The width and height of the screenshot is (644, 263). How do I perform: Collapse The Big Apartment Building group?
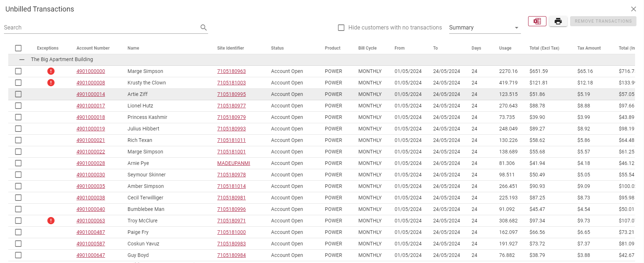click(22, 60)
